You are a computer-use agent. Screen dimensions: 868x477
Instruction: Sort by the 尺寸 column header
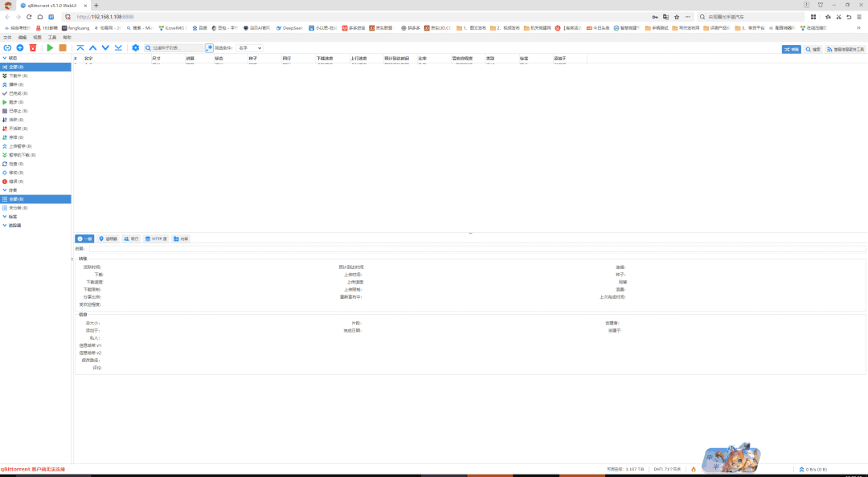(x=167, y=58)
